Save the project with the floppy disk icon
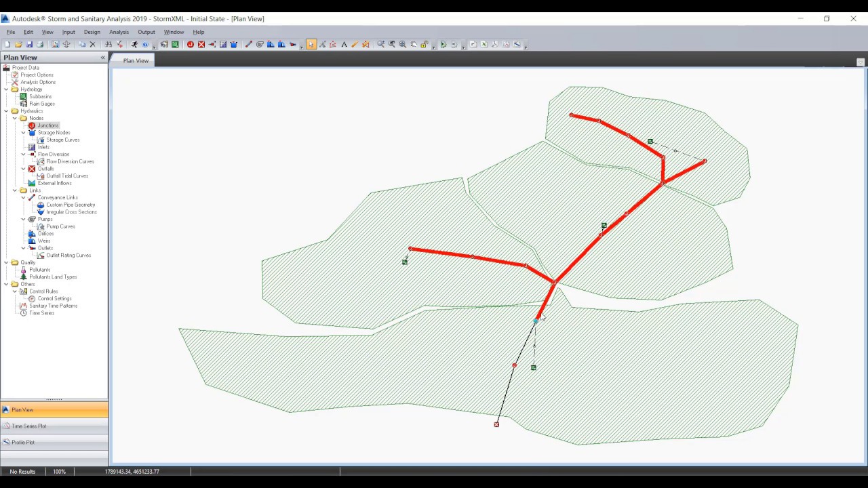 pos(29,45)
